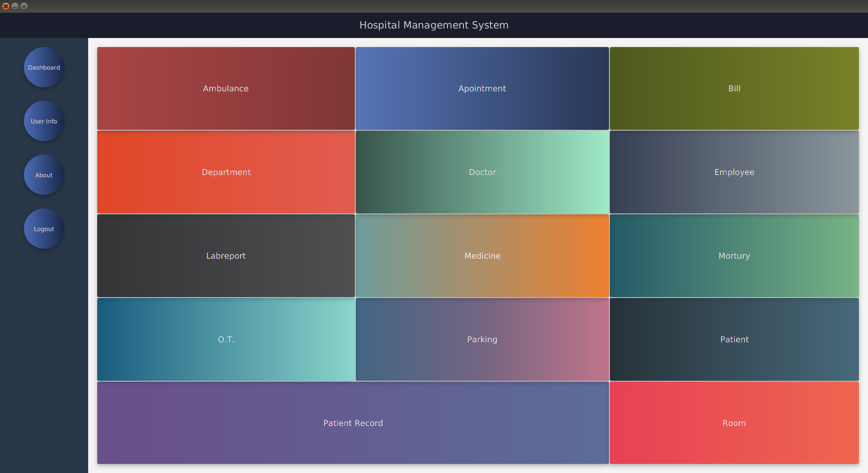Screen dimensions: 868x473
Task: Log out of the system
Action: (43, 228)
